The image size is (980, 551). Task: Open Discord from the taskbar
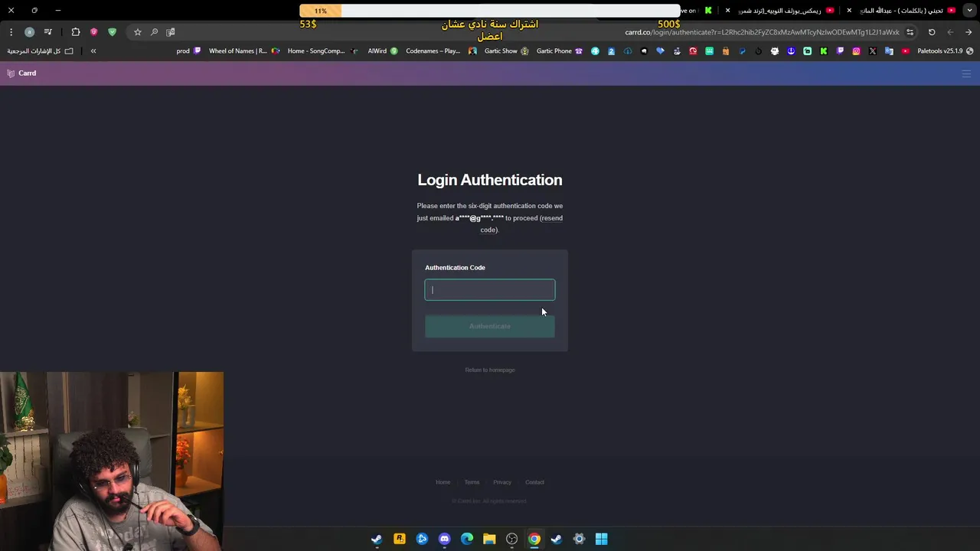click(x=444, y=539)
